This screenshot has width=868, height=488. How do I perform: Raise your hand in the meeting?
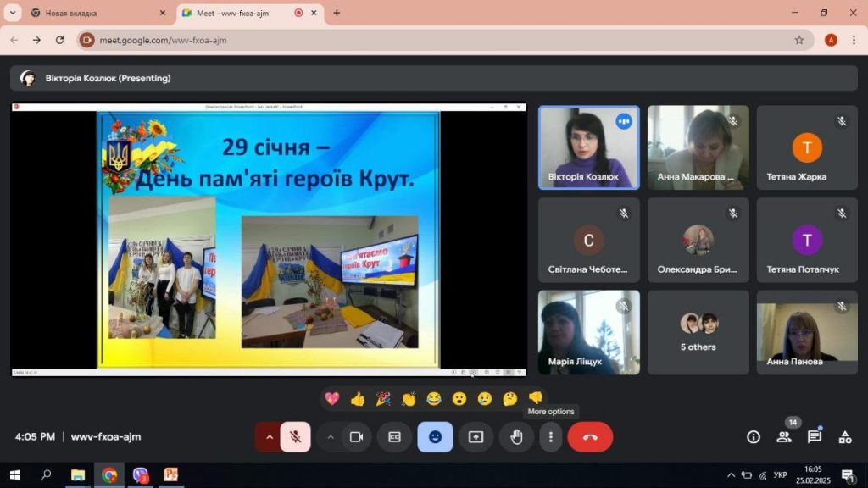point(516,437)
